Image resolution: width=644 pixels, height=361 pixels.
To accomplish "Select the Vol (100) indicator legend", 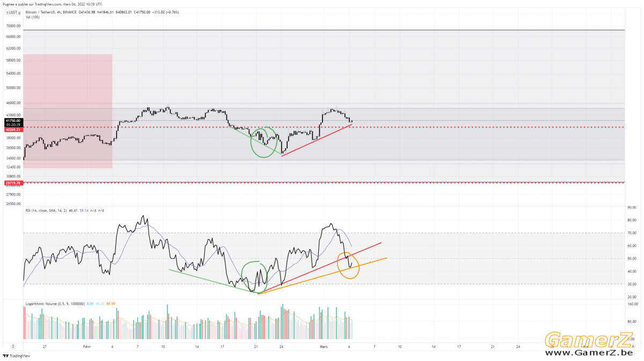I will (x=33, y=16).
